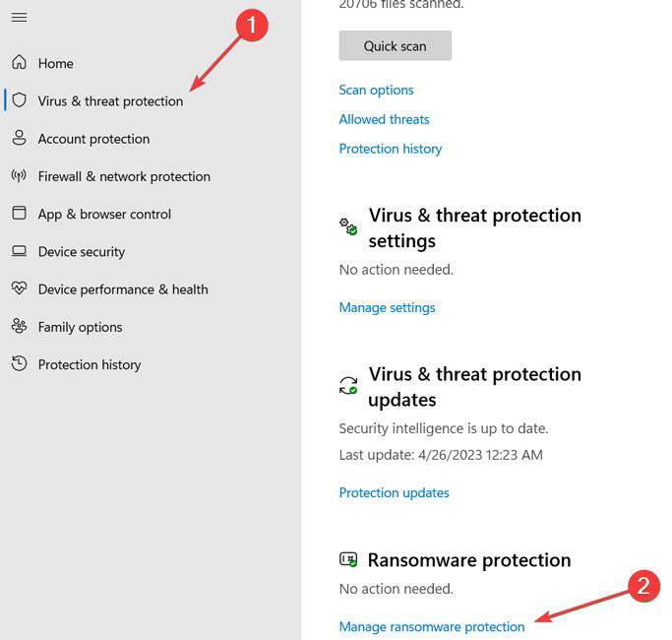672x640 pixels.
Task: Click the App & browser control window icon
Action: point(20,213)
